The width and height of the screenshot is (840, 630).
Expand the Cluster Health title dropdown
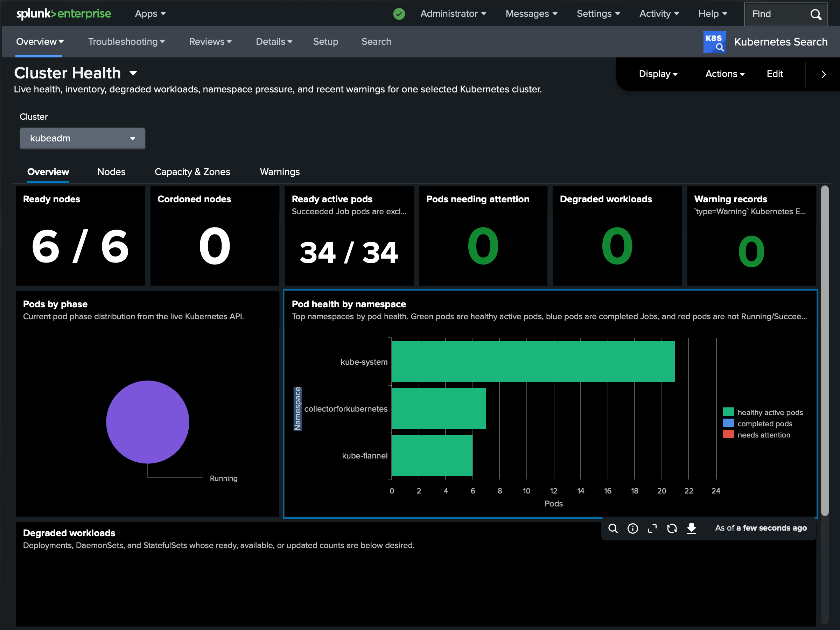(133, 73)
